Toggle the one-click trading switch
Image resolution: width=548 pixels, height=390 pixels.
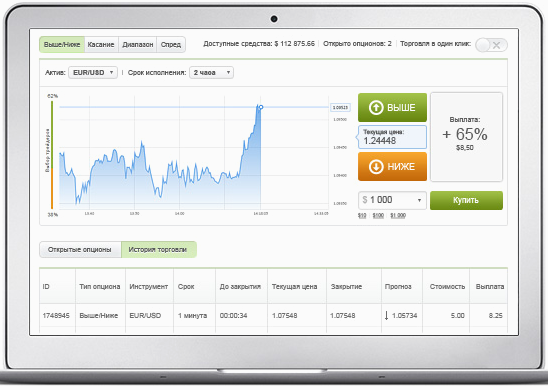coord(491,45)
